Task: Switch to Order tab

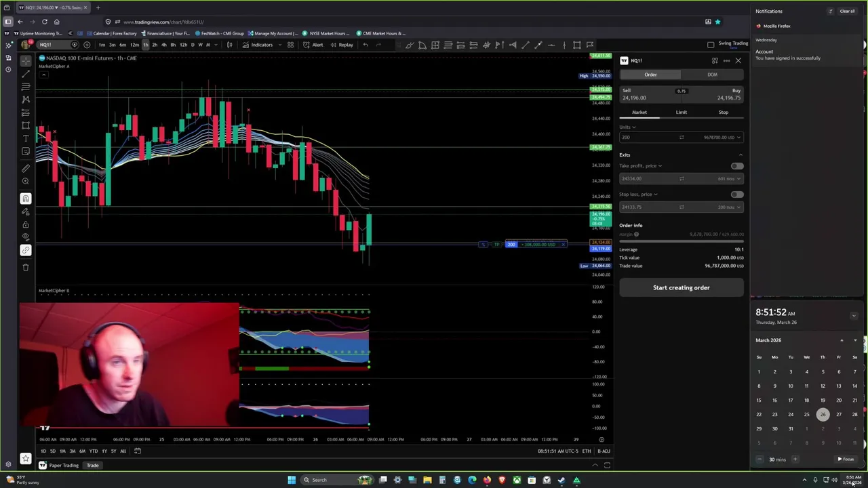Action: [650, 75]
